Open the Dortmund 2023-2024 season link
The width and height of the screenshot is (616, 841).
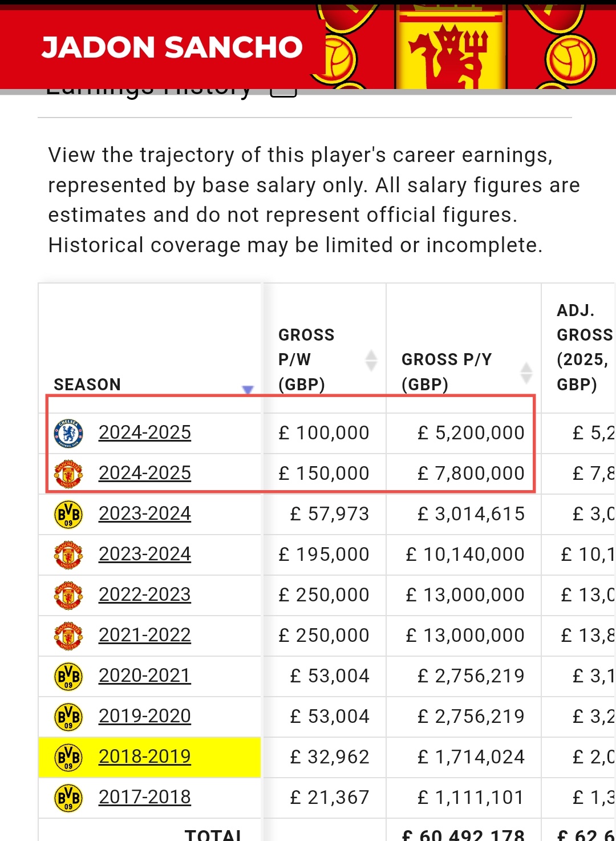coord(145,514)
